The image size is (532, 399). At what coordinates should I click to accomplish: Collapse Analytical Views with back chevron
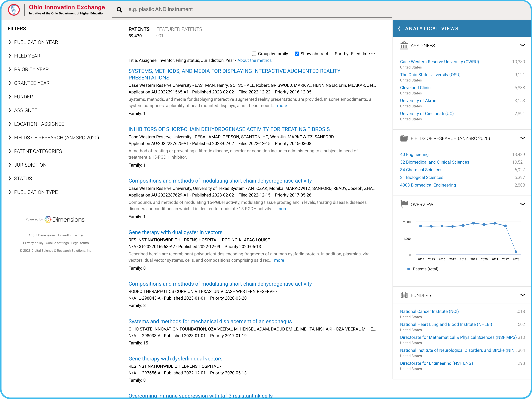pyautogui.click(x=399, y=29)
